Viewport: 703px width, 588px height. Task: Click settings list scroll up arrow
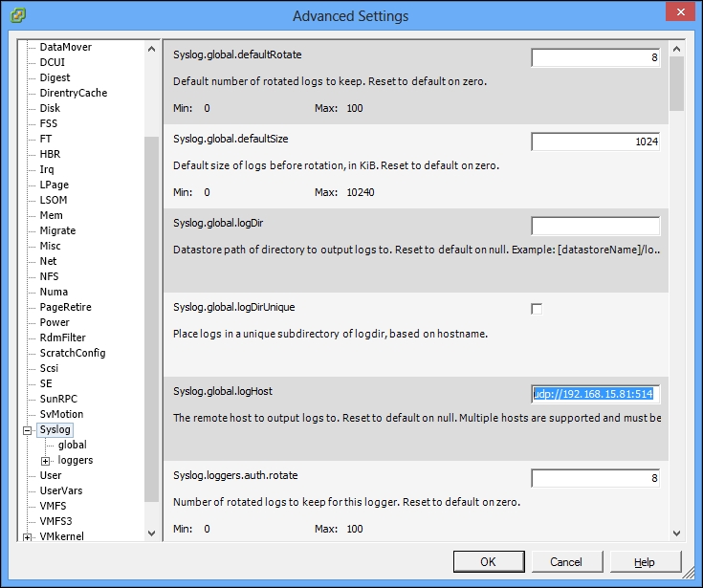[x=676, y=49]
